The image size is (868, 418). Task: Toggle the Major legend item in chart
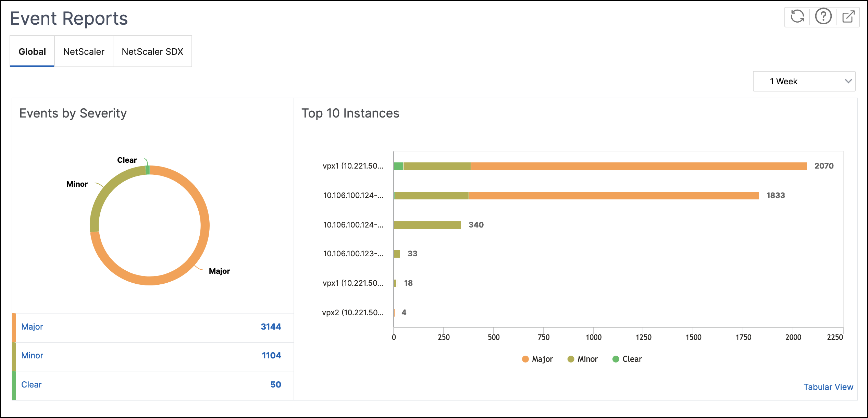click(537, 359)
